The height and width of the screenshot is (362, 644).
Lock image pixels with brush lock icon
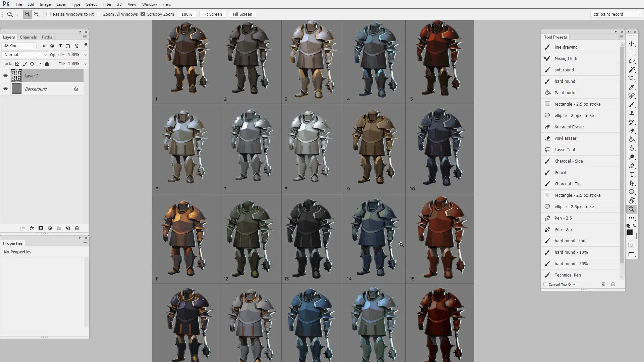[x=24, y=64]
